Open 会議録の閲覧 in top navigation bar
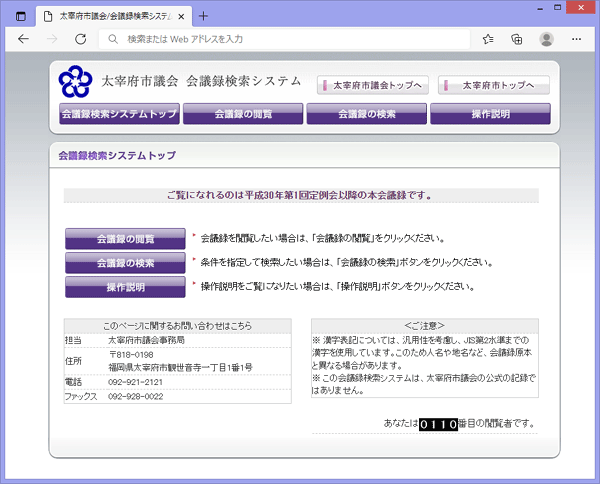Screen dimensions: 600x484 tap(243, 114)
